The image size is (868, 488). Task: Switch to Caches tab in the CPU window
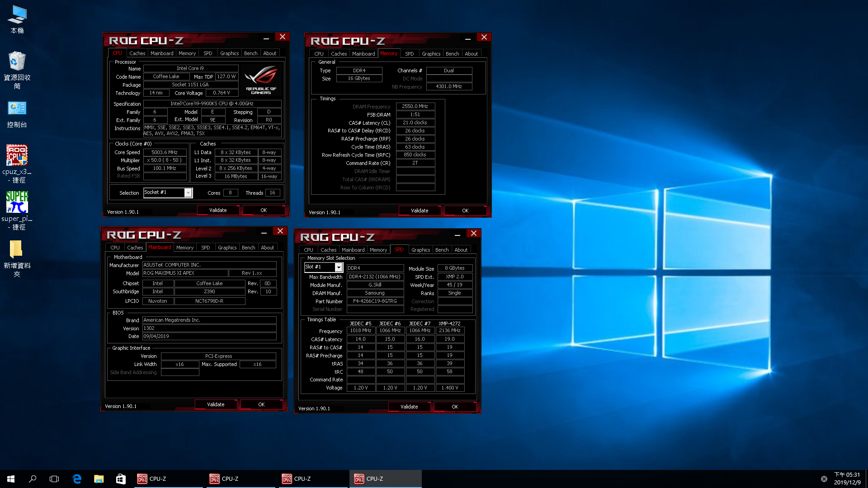coord(137,53)
